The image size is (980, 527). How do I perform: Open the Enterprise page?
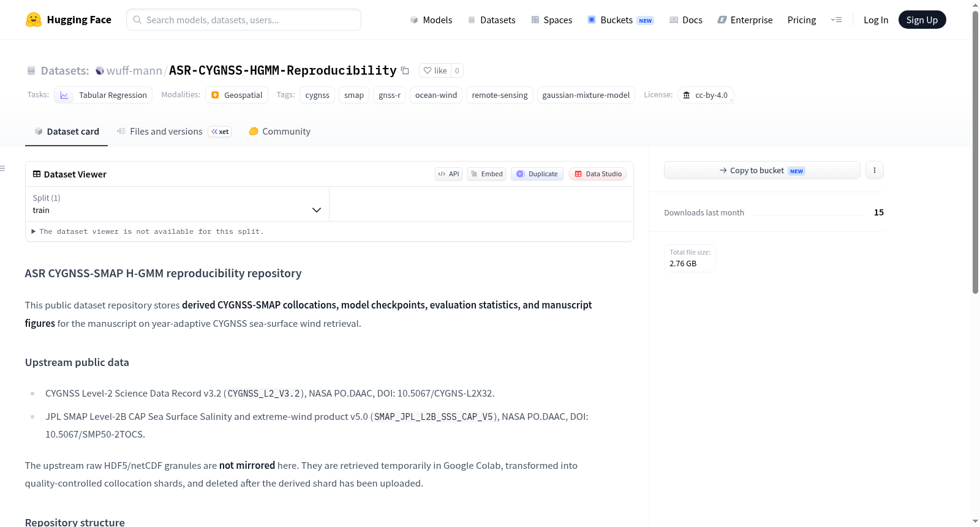tap(745, 20)
